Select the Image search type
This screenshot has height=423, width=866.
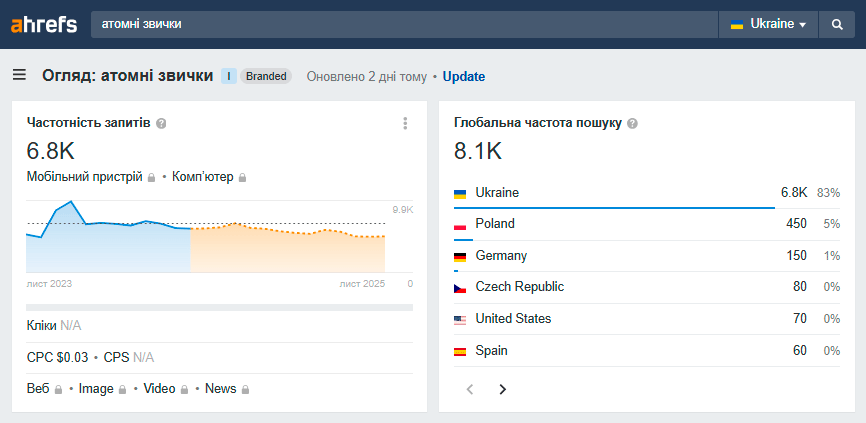click(96, 389)
